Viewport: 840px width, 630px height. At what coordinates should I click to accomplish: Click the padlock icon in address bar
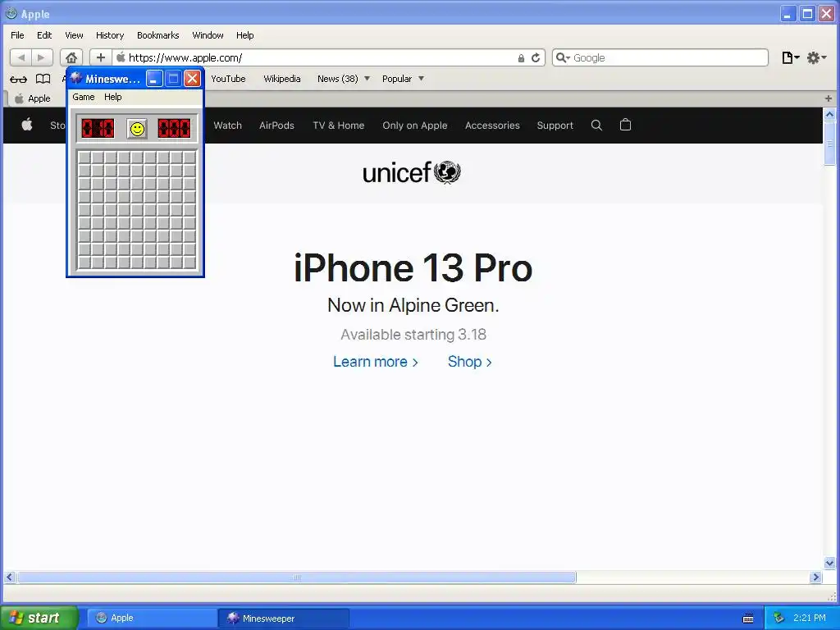[x=521, y=58]
